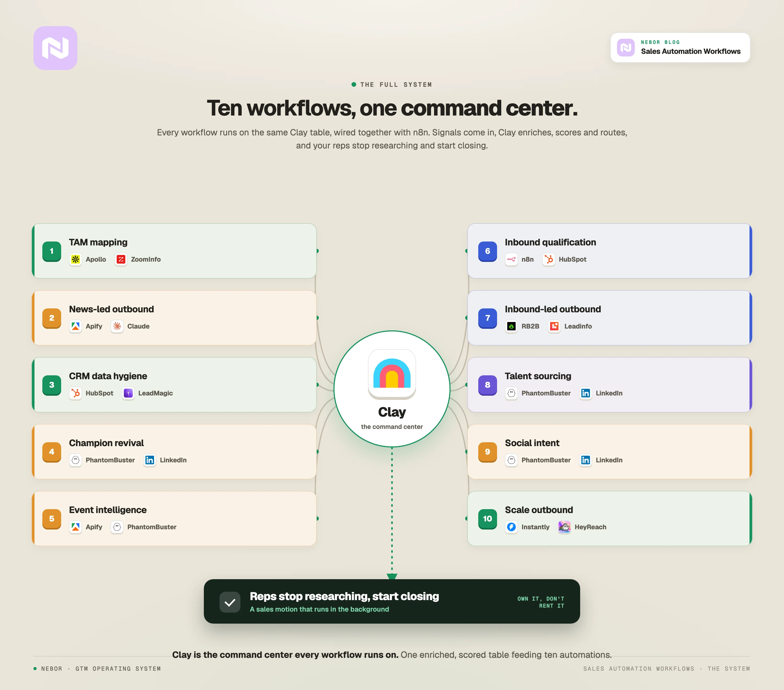Click the 'Leadinfo' label in Inbound-led outbound
Viewport: 784px width, 690px height.
click(x=578, y=326)
